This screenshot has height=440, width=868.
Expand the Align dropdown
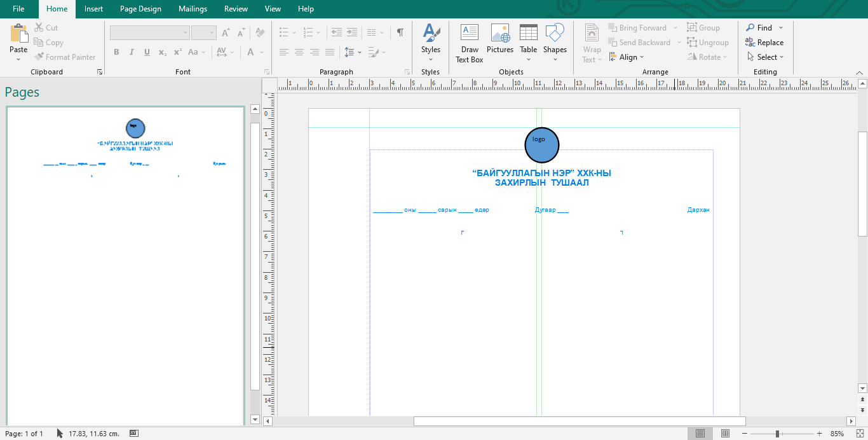[x=627, y=57]
